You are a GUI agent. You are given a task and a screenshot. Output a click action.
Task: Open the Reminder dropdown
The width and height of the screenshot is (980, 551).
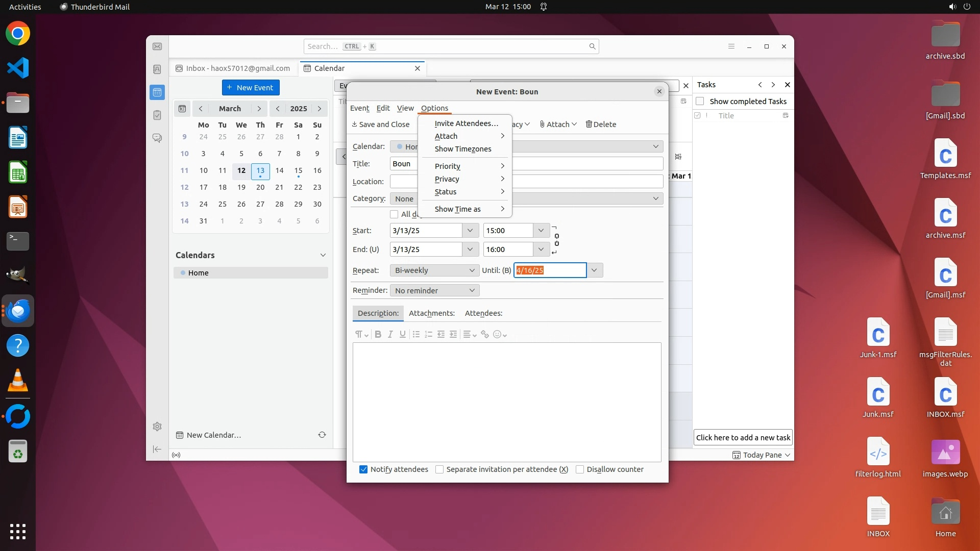pyautogui.click(x=434, y=291)
